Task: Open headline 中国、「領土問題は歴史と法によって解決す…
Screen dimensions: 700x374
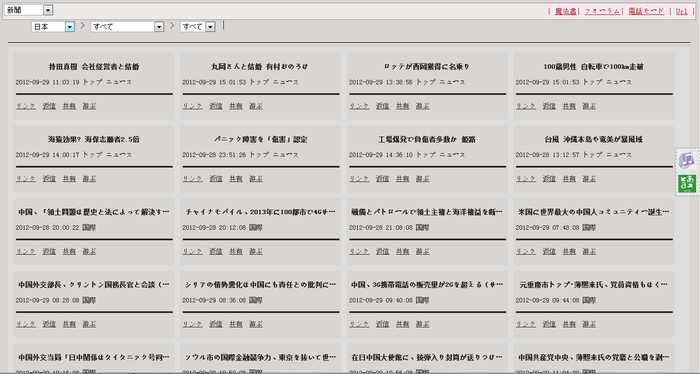Action: click(94, 212)
